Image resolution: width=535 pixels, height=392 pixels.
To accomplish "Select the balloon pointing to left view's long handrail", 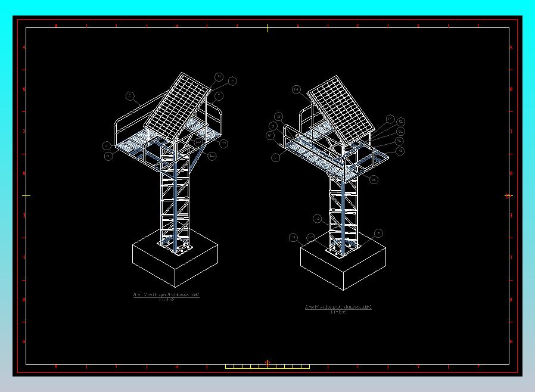I will 130,96.
